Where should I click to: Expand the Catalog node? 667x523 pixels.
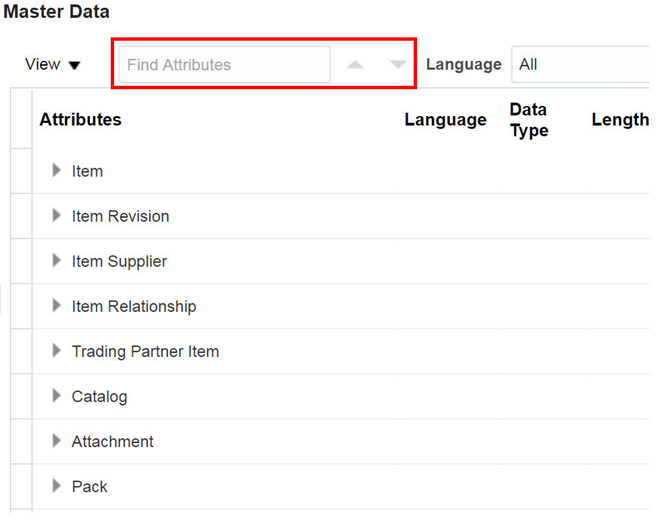[x=57, y=396]
